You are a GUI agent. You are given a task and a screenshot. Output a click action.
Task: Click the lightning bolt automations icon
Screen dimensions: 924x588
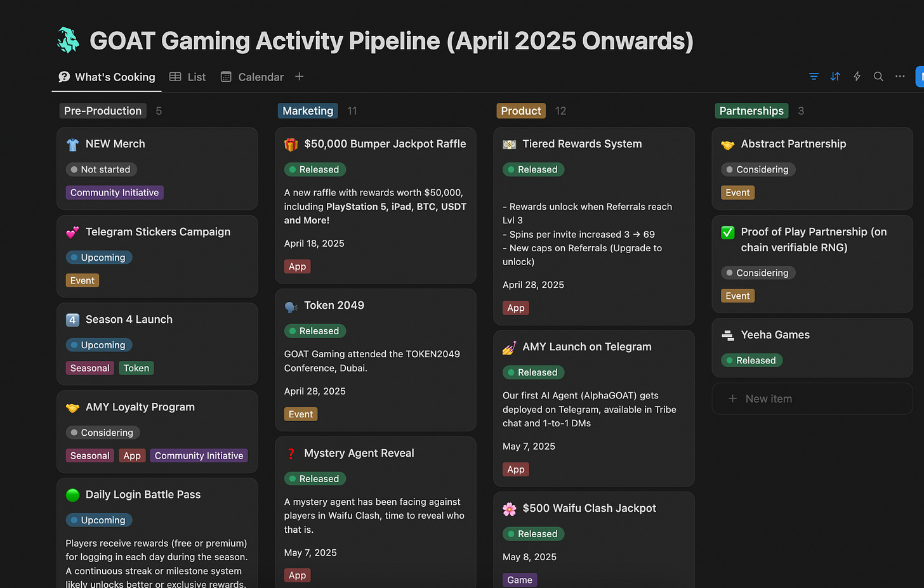click(857, 77)
